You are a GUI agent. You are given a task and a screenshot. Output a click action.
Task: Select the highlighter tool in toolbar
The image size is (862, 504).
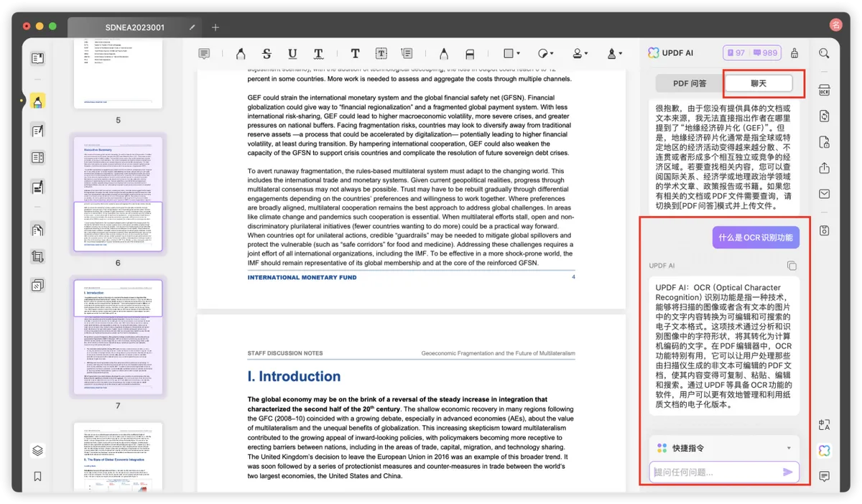[x=240, y=54]
